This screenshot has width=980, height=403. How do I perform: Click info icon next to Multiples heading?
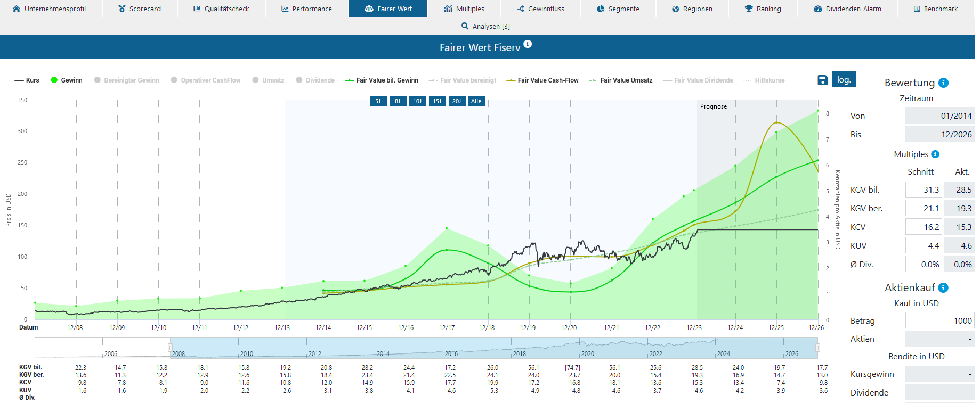coord(935,154)
